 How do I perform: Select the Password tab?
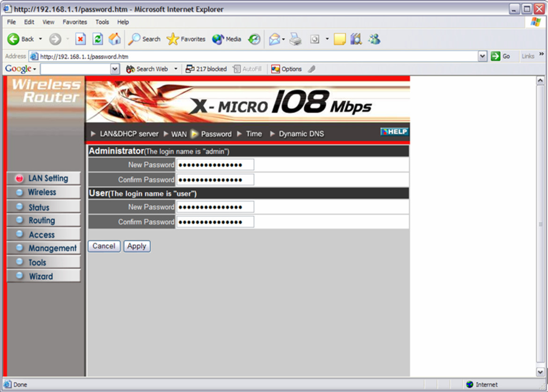click(x=216, y=134)
